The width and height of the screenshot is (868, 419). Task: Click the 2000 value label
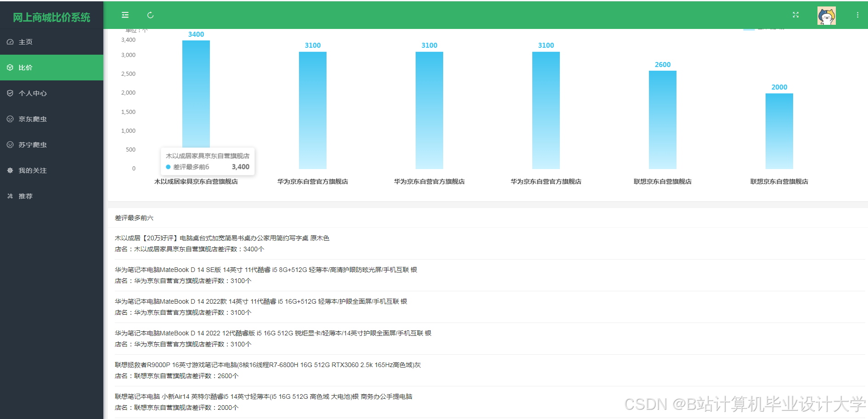click(x=779, y=87)
